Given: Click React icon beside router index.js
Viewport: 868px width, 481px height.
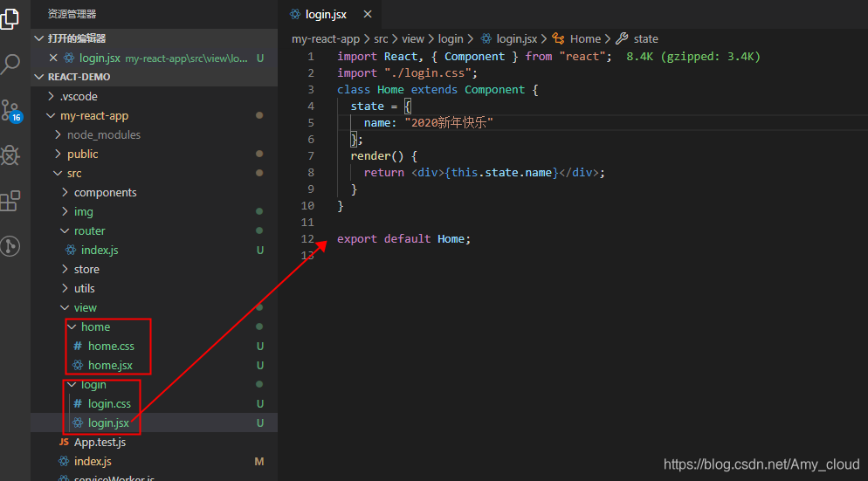Looking at the screenshot, I should [71, 250].
